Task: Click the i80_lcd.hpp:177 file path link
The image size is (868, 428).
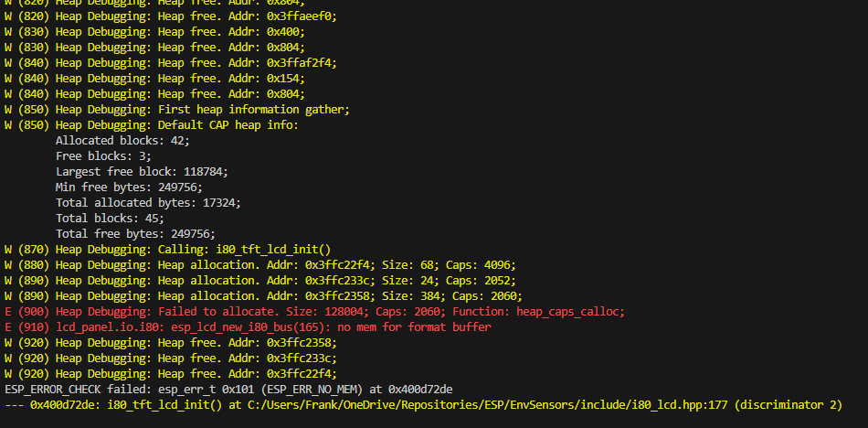Action: point(487,405)
